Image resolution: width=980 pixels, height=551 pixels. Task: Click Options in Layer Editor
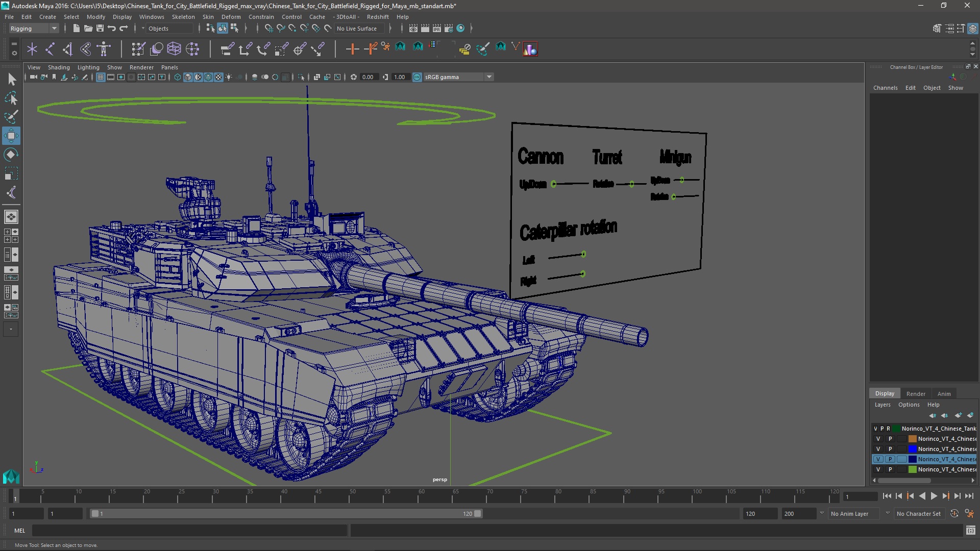click(909, 405)
